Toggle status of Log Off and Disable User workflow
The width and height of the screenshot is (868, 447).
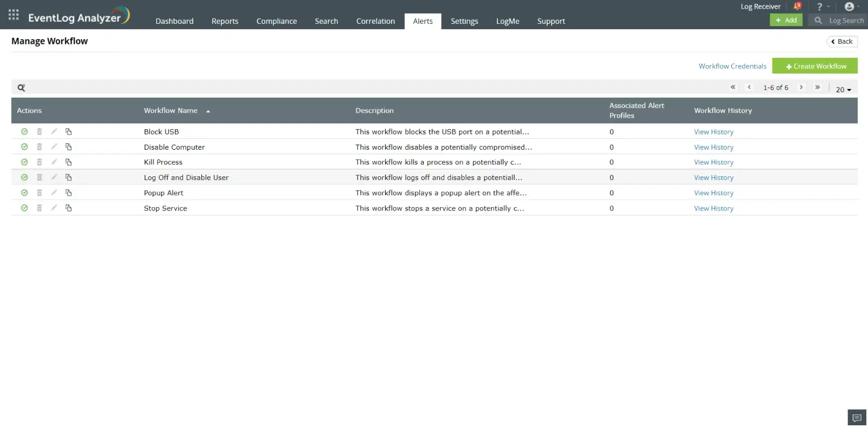[24, 177]
